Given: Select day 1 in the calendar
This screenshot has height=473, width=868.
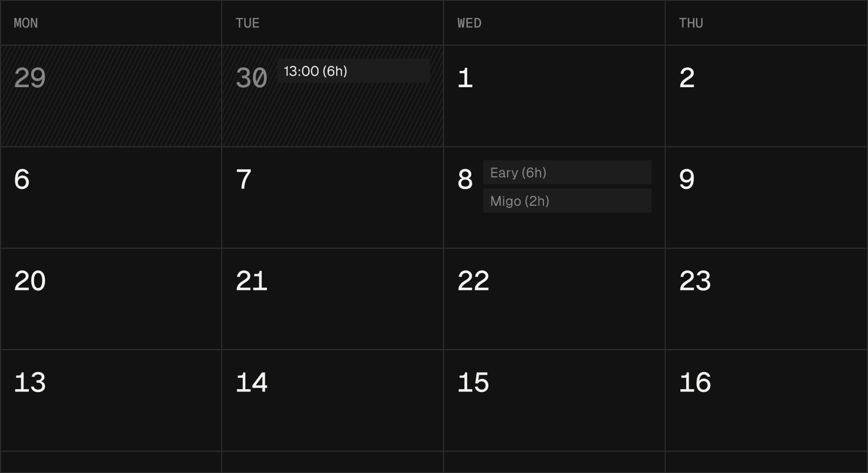Looking at the screenshot, I should tap(554, 96).
